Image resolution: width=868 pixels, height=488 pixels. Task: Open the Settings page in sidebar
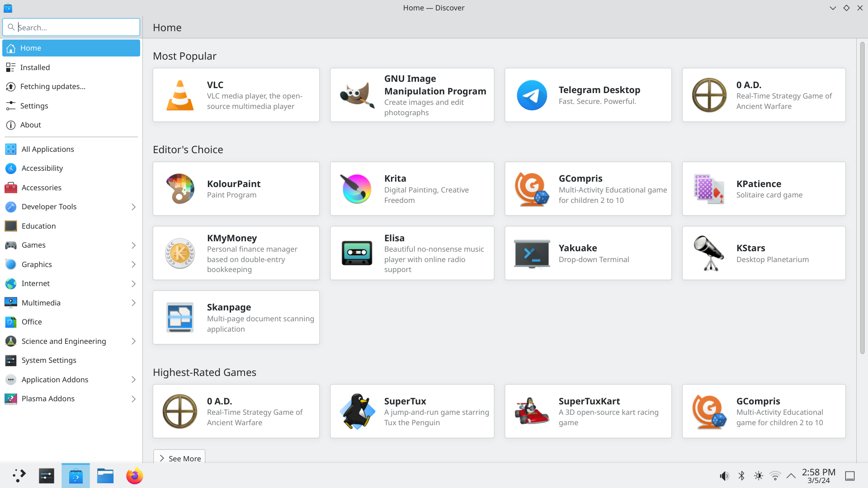(71, 106)
